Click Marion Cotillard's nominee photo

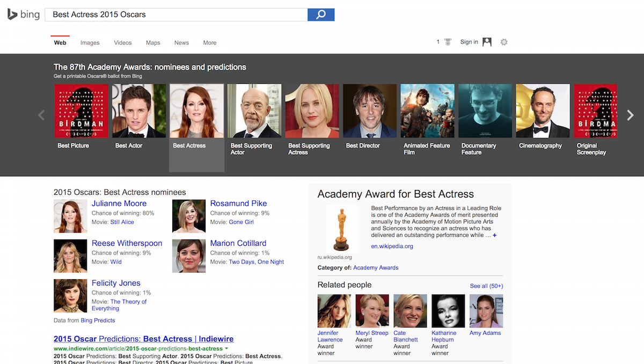click(189, 256)
